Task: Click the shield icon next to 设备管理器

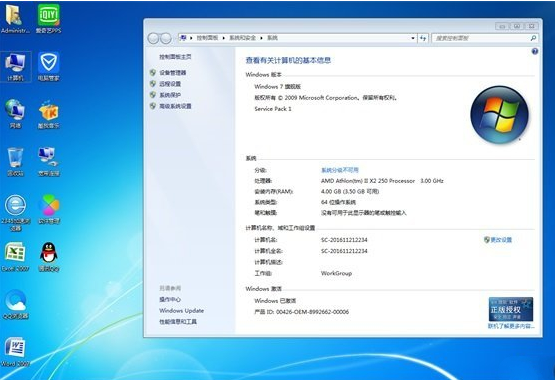Action: (x=153, y=73)
